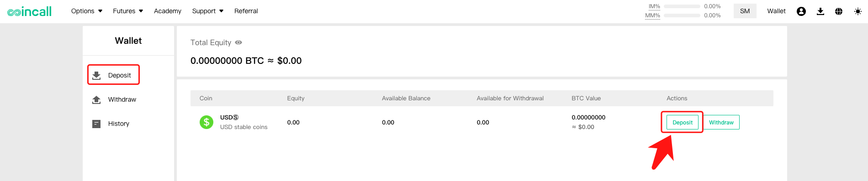Screen dimensions: 868x181
Task: Click the USD row Withdraw button
Action: pyautogui.click(x=721, y=122)
